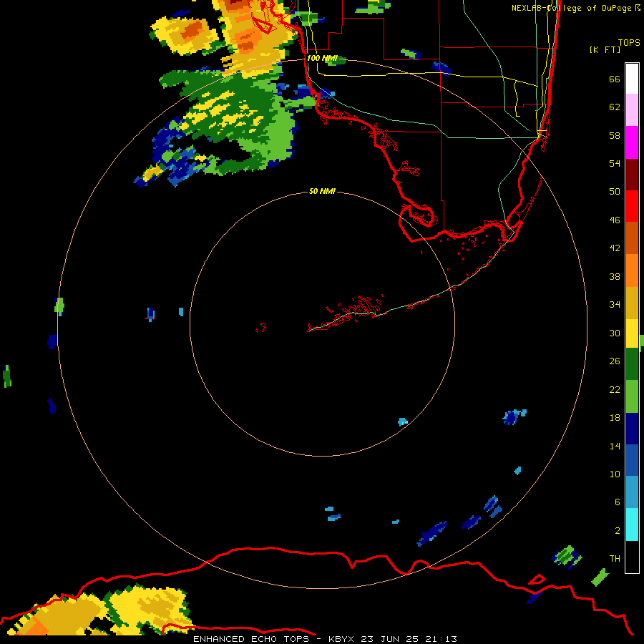This screenshot has width=644, height=644.
Task: Click the legend value 38
Action: [x=615, y=277]
